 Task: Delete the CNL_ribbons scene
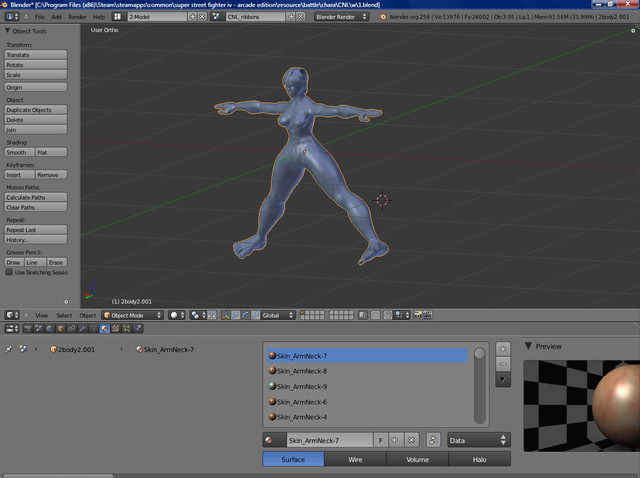[301, 17]
